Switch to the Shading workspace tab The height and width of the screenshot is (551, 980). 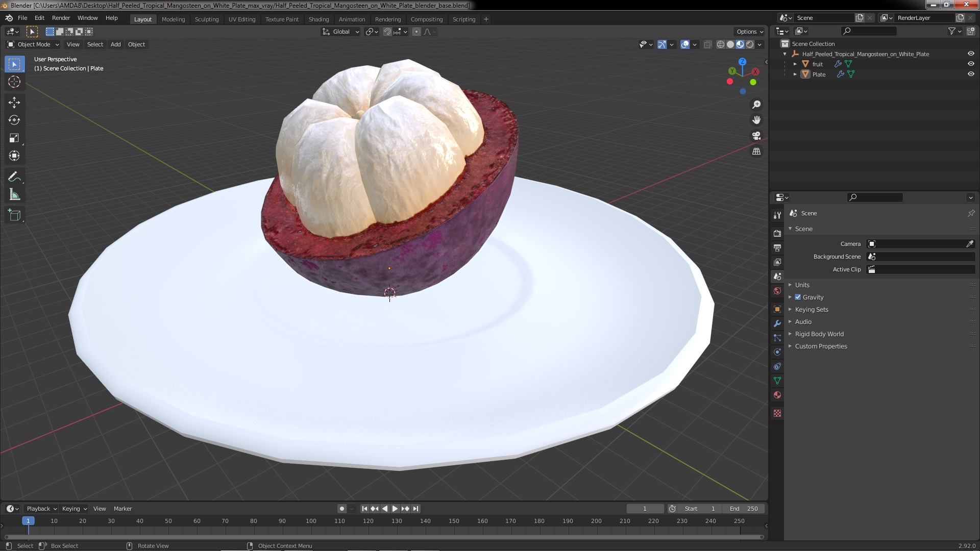tap(318, 19)
